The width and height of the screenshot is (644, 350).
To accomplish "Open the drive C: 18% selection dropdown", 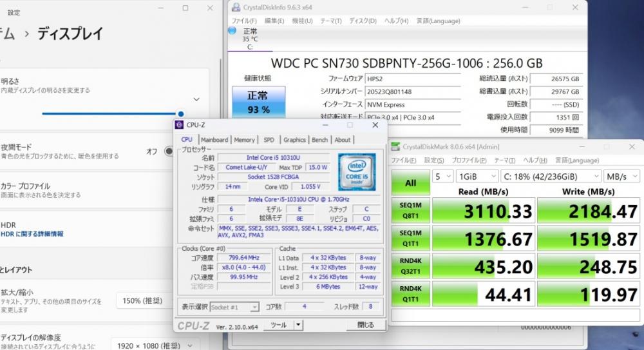I will coord(551,177).
